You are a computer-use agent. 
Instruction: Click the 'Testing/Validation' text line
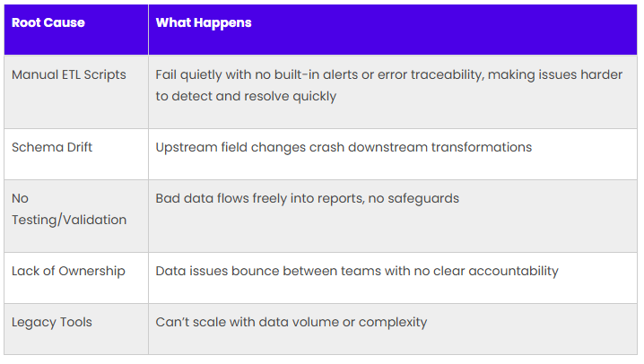(x=69, y=220)
